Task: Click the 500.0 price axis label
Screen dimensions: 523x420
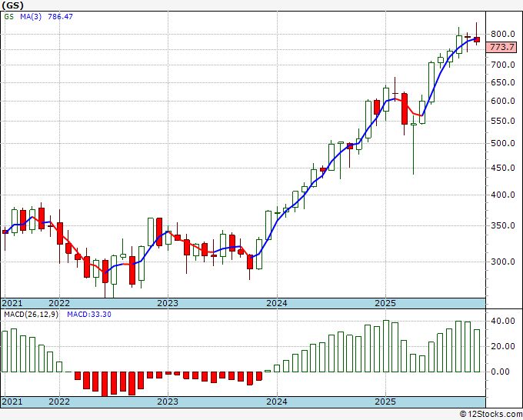Action: pyautogui.click(x=503, y=143)
